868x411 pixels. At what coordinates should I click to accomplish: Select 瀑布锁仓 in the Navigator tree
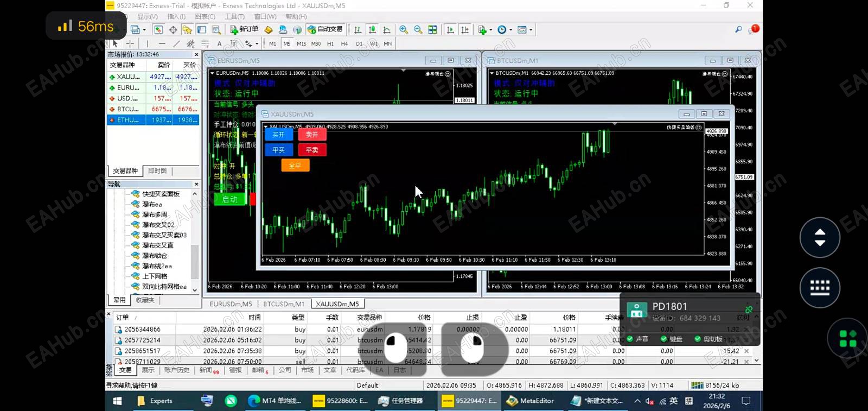(155, 256)
